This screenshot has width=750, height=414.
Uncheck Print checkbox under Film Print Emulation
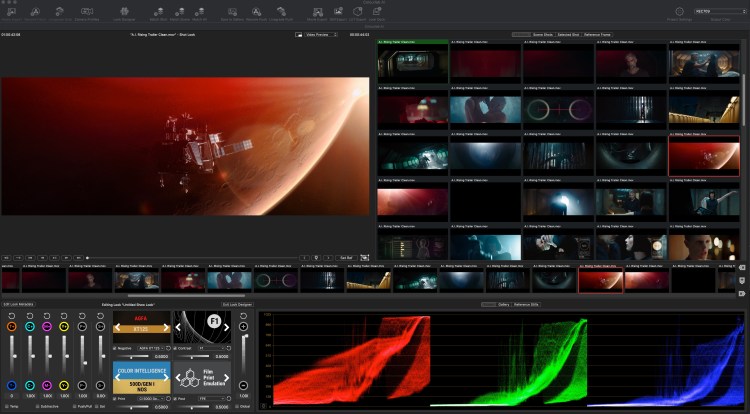[176, 399]
